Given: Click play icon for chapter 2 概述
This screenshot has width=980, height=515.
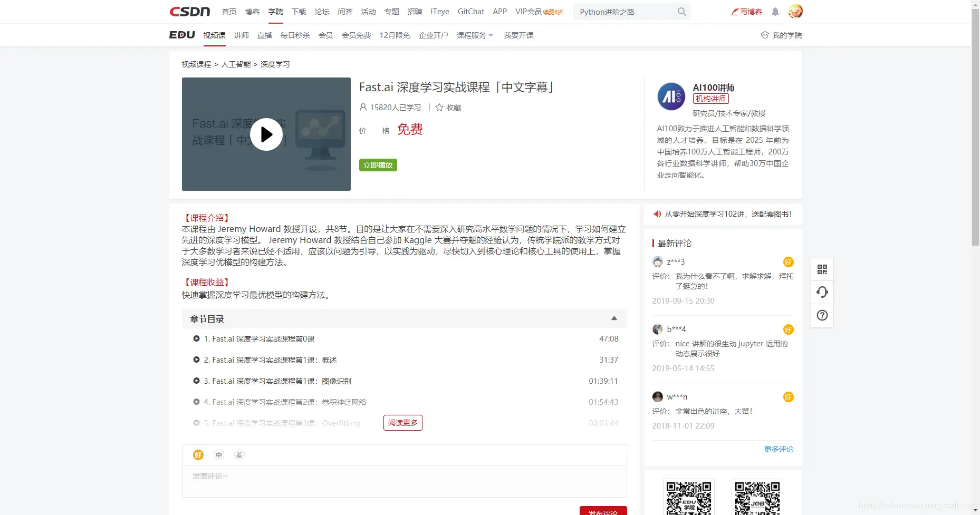Looking at the screenshot, I should (x=196, y=360).
